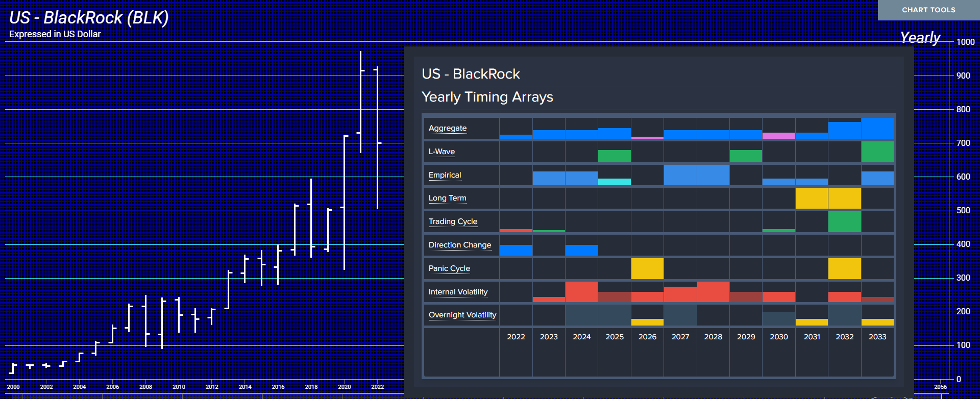Click the 2031 column label in the arrays table
The height and width of the screenshot is (399, 980).
pos(812,337)
